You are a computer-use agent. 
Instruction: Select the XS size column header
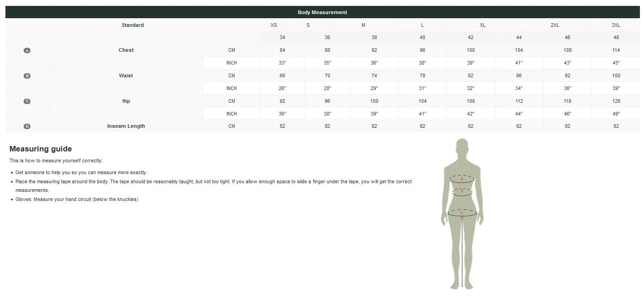click(273, 25)
